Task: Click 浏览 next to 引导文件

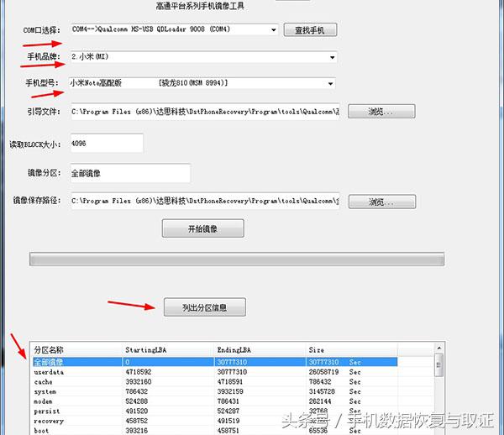Action: point(381,112)
